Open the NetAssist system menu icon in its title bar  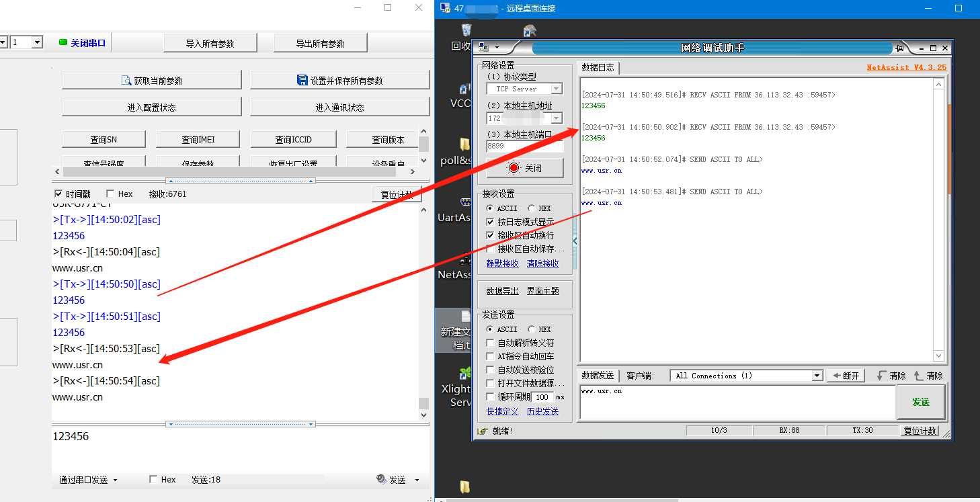tap(483, 48)
